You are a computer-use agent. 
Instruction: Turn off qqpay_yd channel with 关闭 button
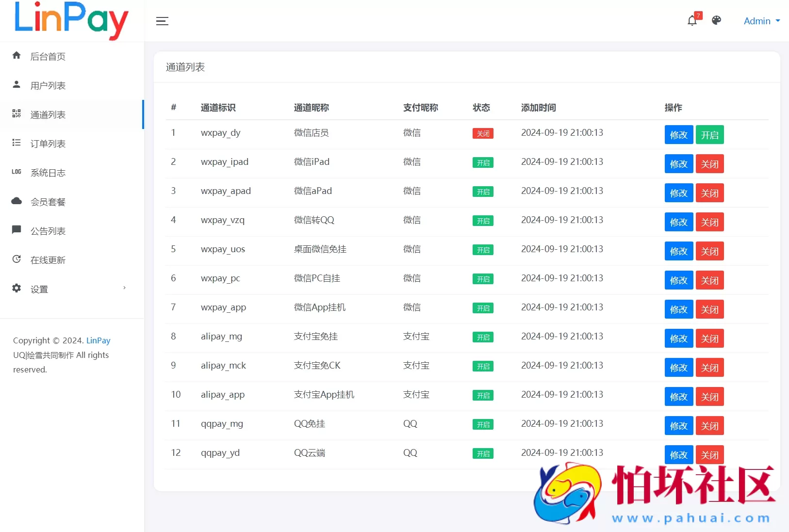click(709, 455)
